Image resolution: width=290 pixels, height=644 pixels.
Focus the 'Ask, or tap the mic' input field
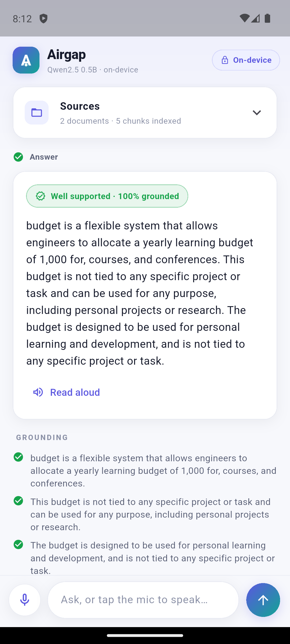[143, 600]
